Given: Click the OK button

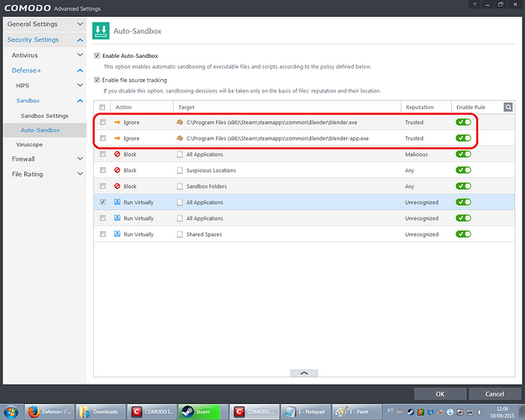Looking at the screenshot, I should [x=440, y=394].
